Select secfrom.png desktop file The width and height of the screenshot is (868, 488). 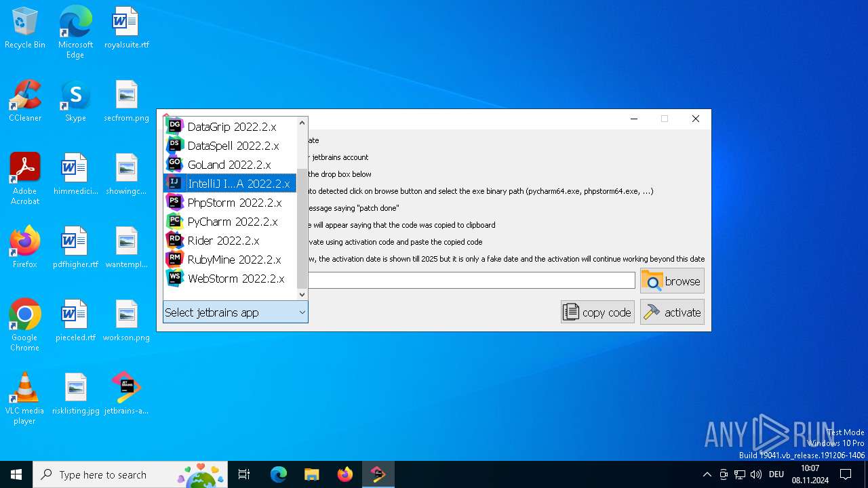tap(126, 101)
